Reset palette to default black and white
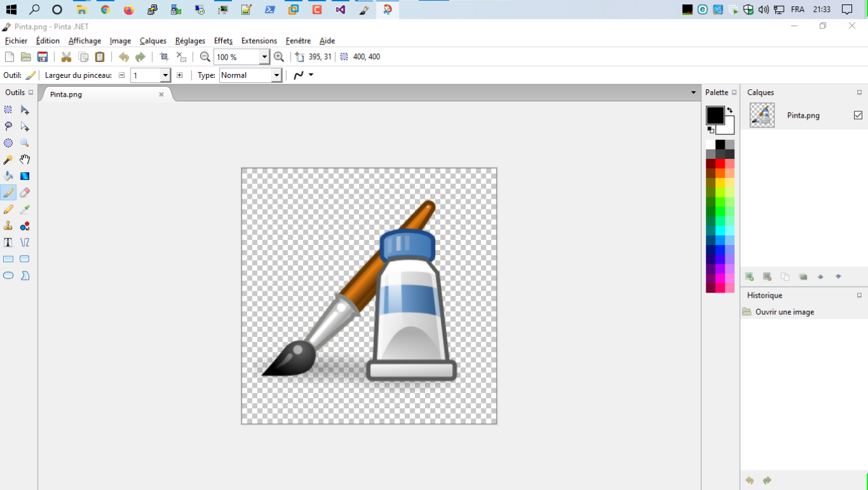The image size is (868, 490). click(x=710, y=130)
